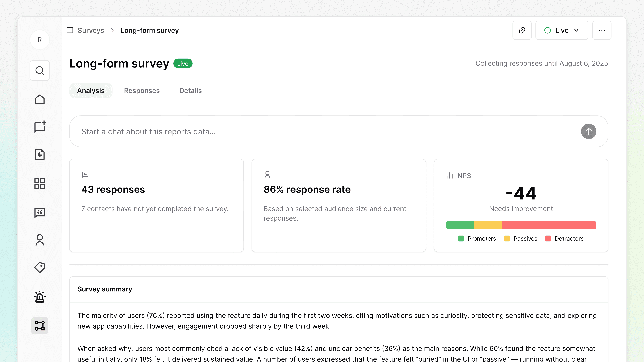This screenshot has height=362, width=644.
Task: Go back to Surveys breadcrumb link
Action: 91,30
